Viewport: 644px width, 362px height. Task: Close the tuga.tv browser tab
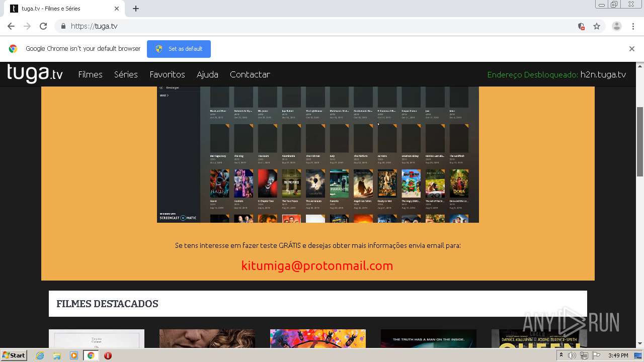pos(117,9)
